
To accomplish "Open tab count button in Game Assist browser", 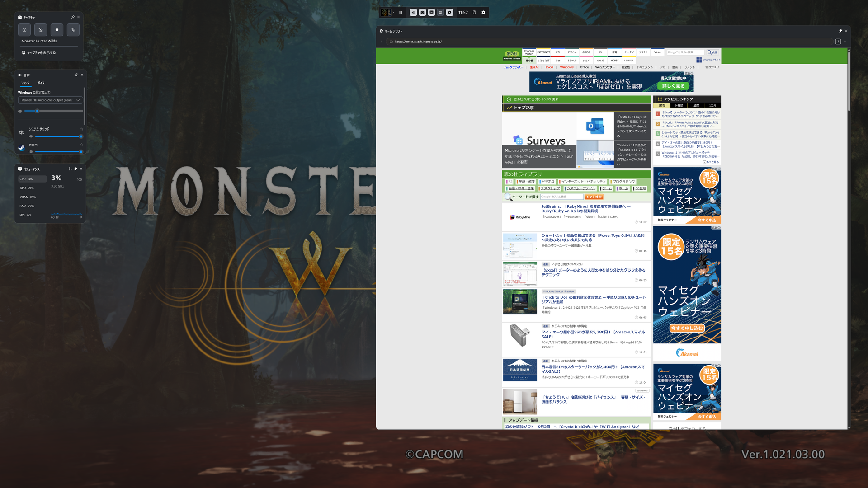I will 838,42.
